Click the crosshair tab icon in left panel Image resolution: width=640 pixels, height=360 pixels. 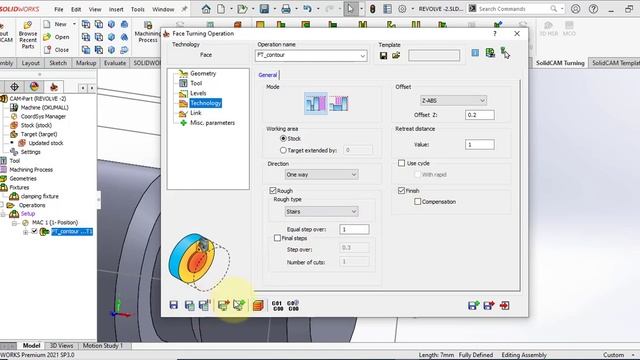click(14, 87)
